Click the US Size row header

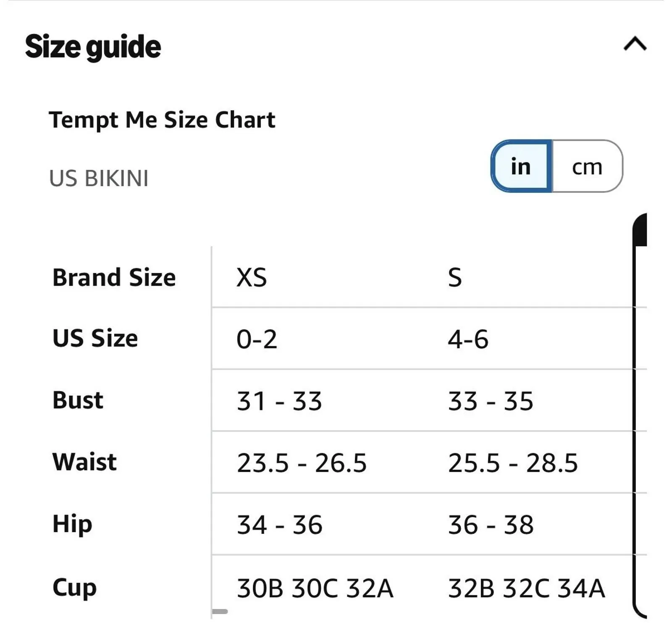[x=95, y=339]
